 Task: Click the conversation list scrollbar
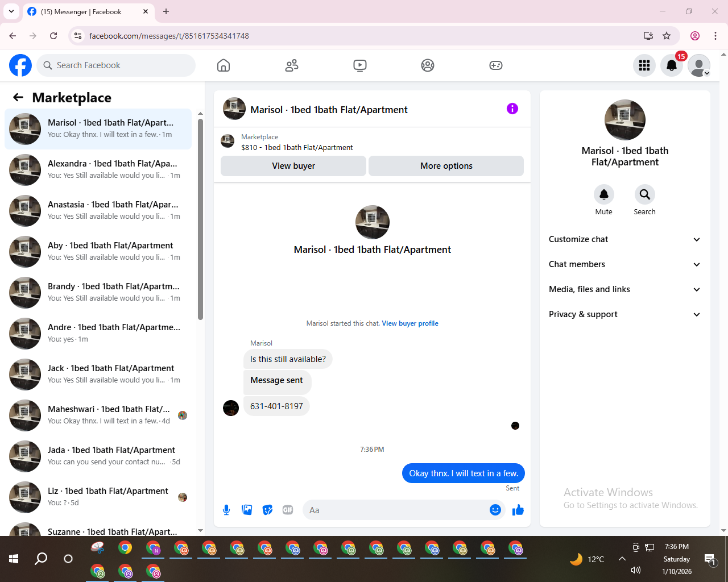(200, 219)
